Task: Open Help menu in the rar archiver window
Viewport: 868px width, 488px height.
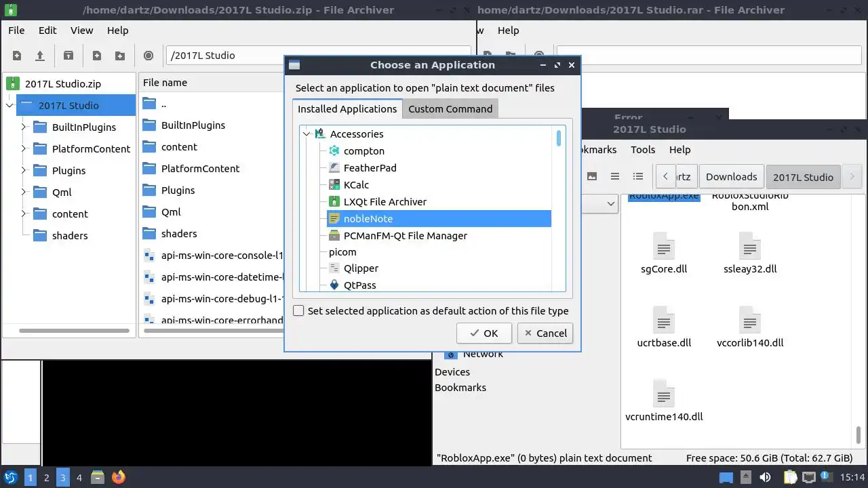Action: click(x=508, y=30)
